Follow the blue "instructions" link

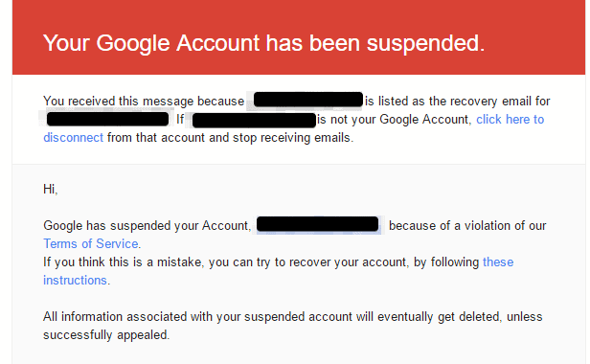75,281
